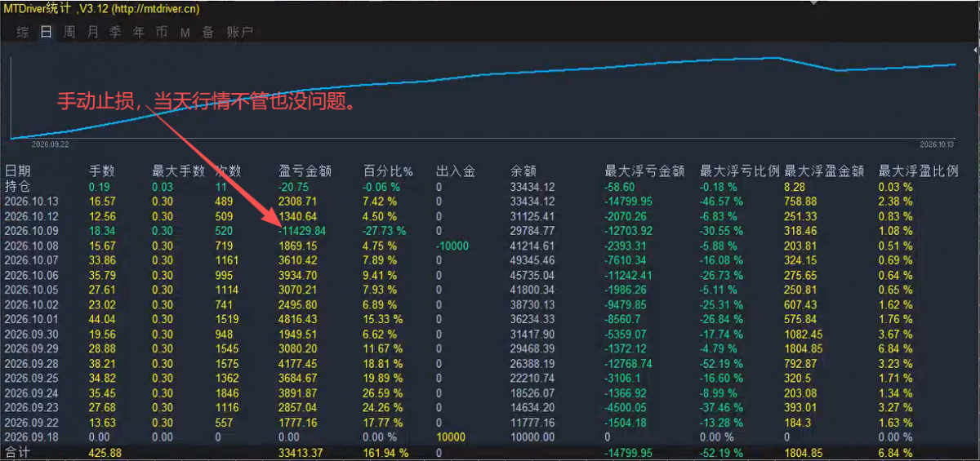Switch to the 年 yearly tab
980x461 pixels.
pyautogui.click(x=139, y=33)
